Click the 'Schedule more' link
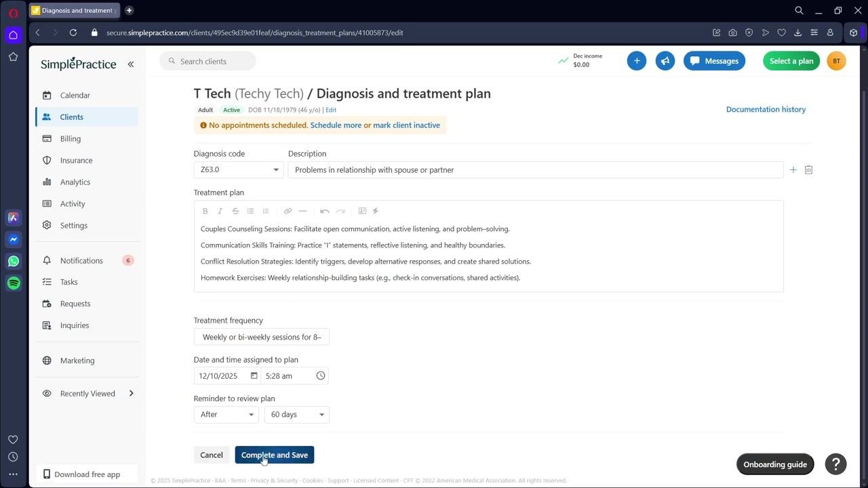The width and height of the screenshot is (868, 488). coord(336,125)
